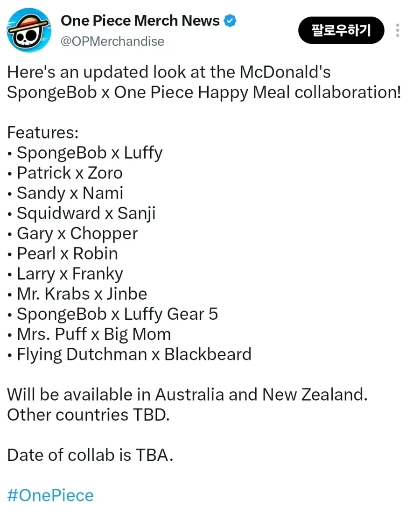This screenshot has width=420, height=521.
Task: Click the SpongeBob x Luffy Gear 5 line
Action: [x=117, y=314]
